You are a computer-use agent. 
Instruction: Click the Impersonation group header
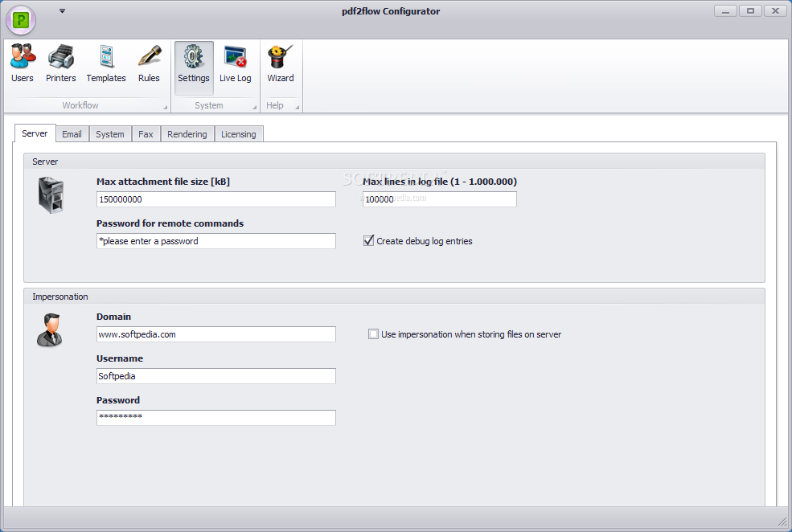(394, 297)
